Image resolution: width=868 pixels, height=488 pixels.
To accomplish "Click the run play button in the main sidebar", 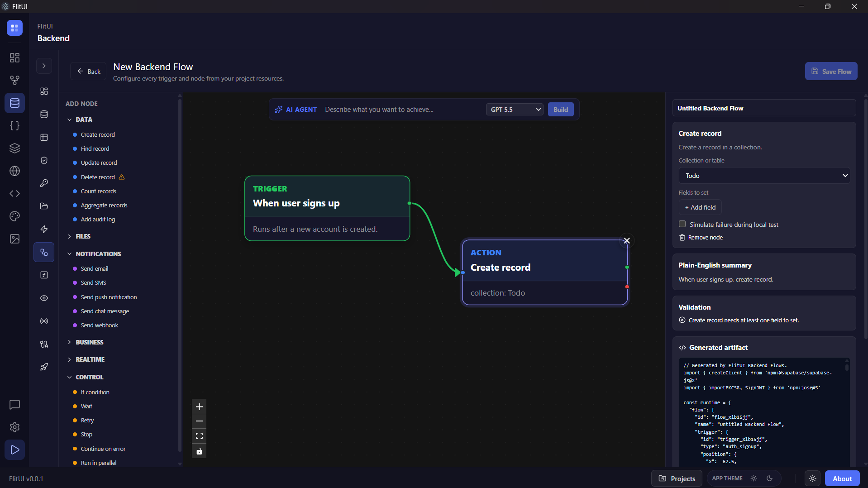I will [14, 450].
